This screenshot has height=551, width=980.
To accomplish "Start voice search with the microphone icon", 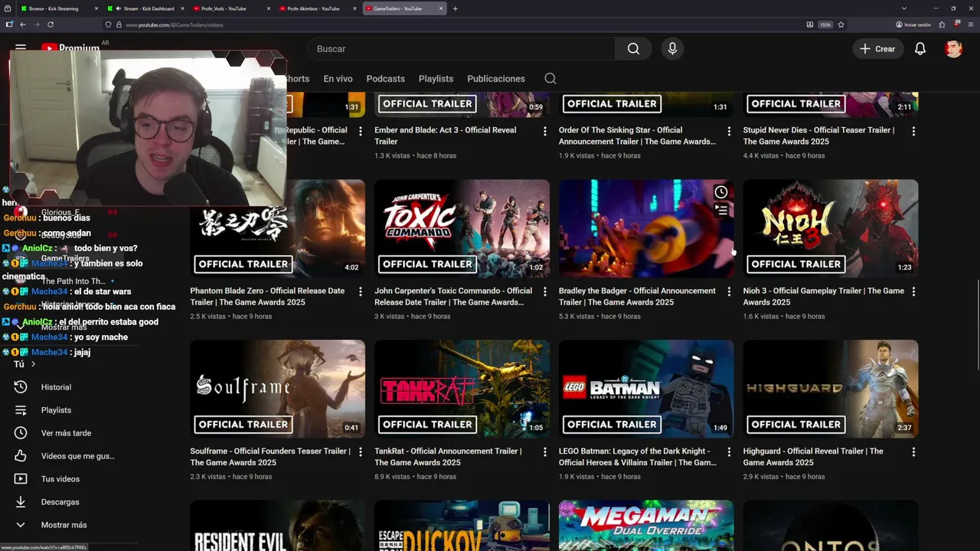I will (672, 48).
